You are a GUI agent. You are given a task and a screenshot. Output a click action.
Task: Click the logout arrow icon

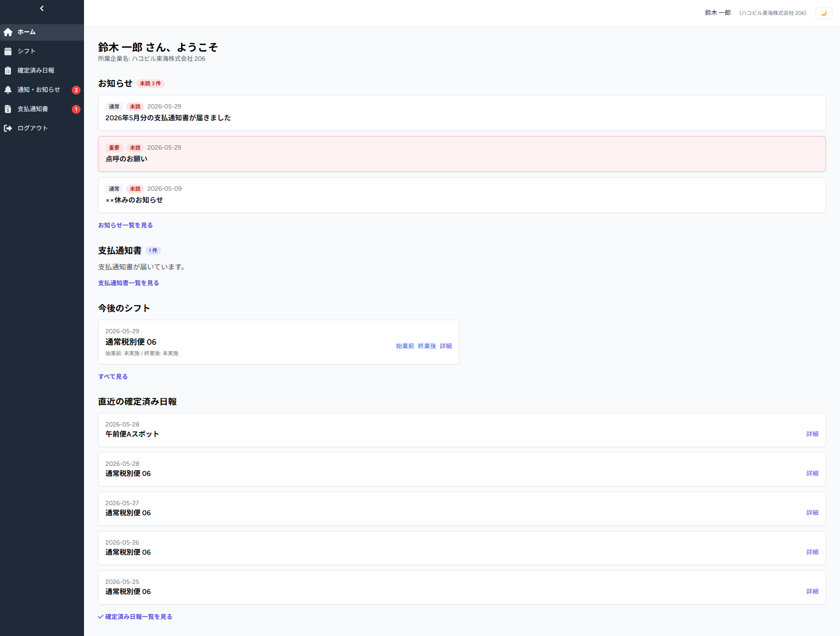coord(8,128)
